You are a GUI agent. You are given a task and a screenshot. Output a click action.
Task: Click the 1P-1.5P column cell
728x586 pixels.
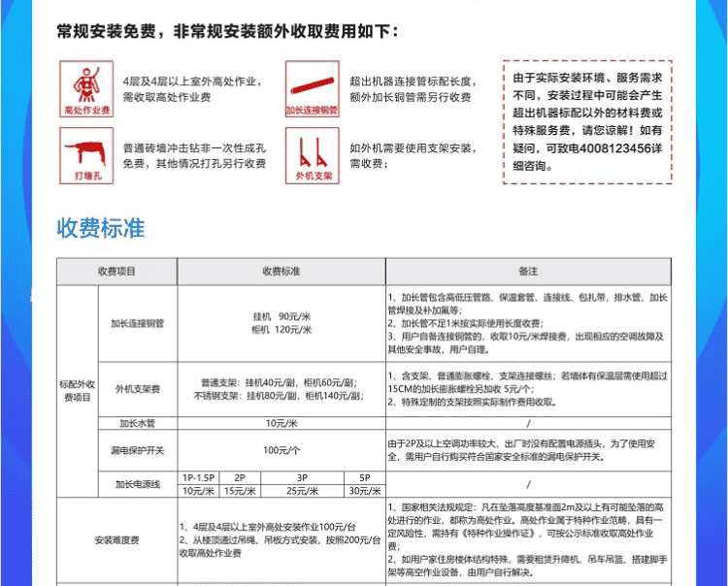pyautogui.click(x=198, y=478)
